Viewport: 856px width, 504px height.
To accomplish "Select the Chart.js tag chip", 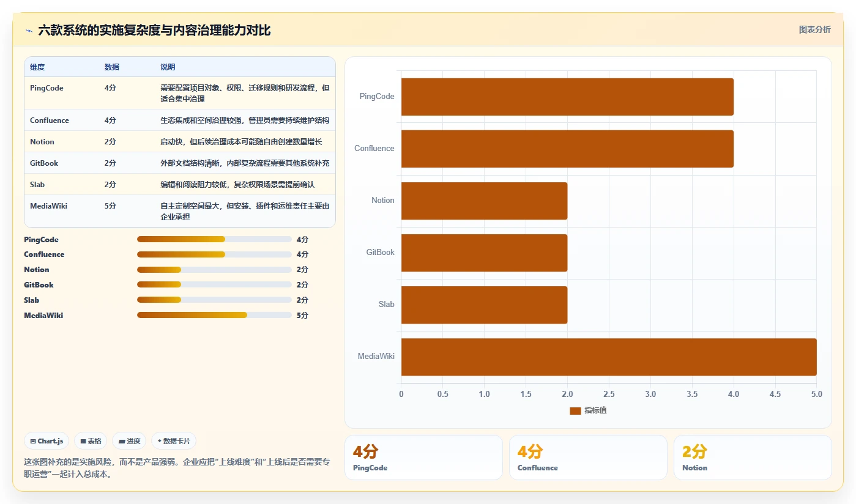I will (x=47, y=441).
